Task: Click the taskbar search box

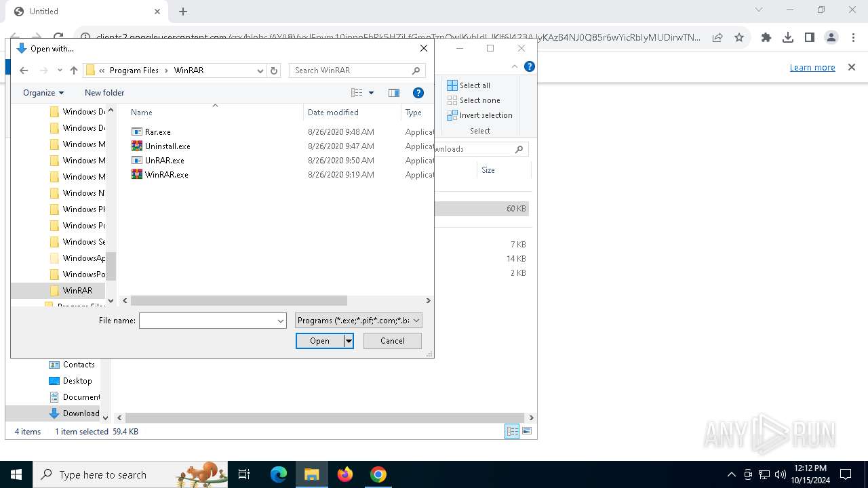Action: click(x=130, y=474)
